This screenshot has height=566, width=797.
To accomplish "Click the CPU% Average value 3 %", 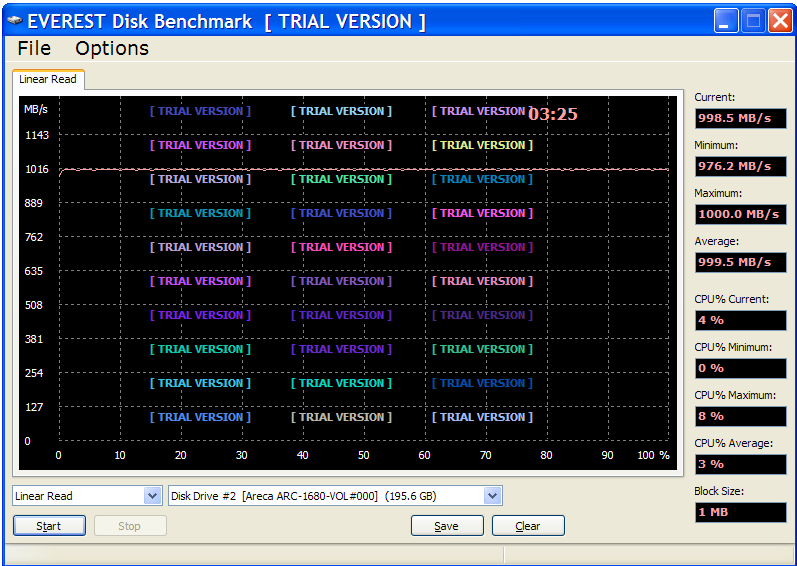I will (x=741, y=464).
